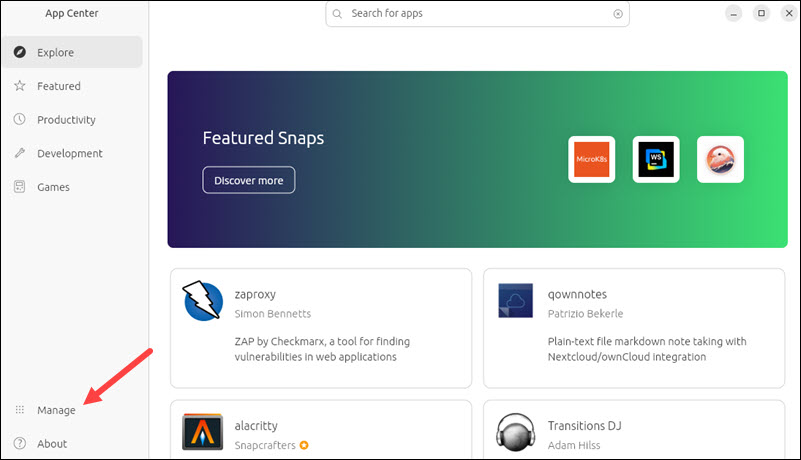Open the bird-logo featured snap icon
The width and height of the screenshot is (801, 460).
[x=720, y=159]
